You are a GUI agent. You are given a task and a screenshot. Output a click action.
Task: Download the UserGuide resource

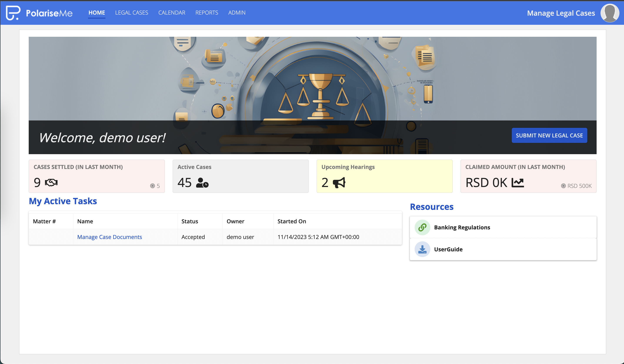(x=503, y=249)
